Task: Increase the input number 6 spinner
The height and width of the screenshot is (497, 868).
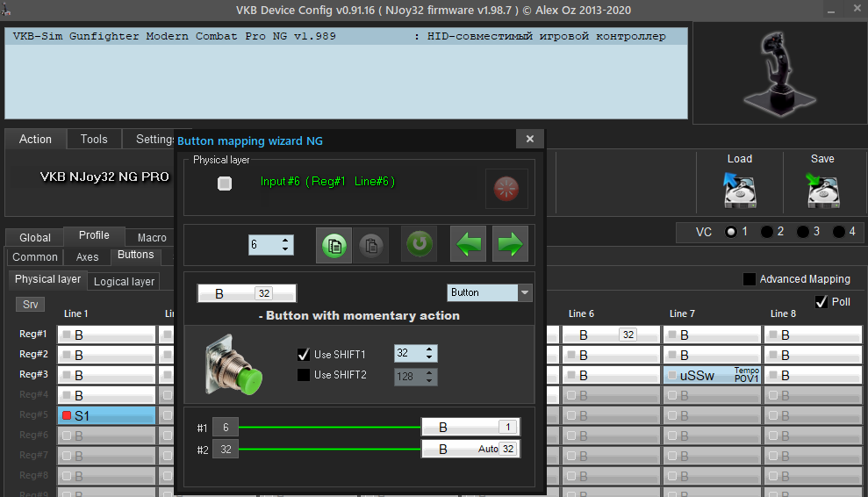Action: click(x=284, y=241)
